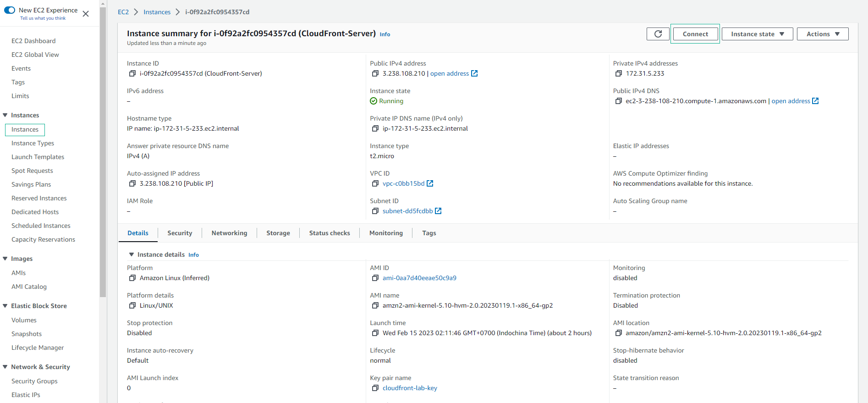The image size is (868, 403).
Task: Close the New EC2 Experience banner
Action: click(x=86, y=14)
